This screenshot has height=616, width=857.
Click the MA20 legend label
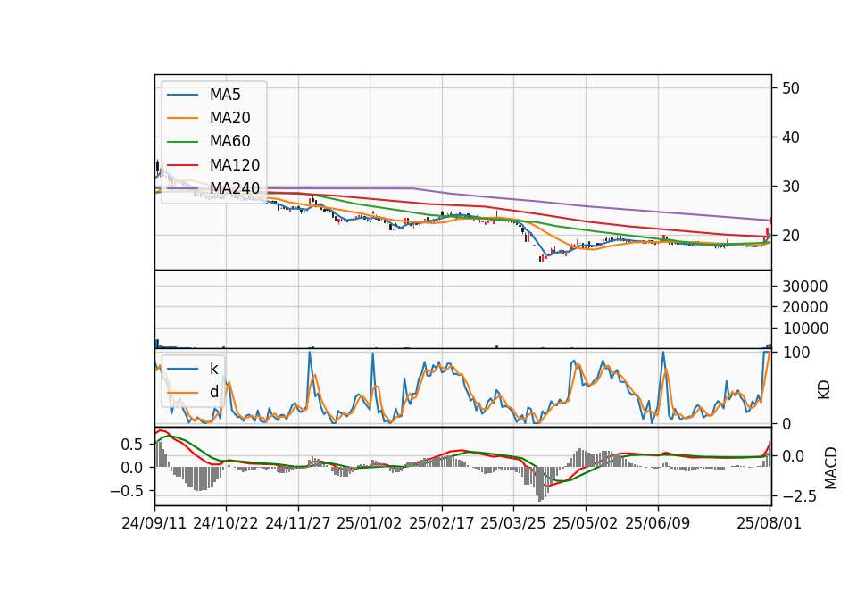pos(229,118)
